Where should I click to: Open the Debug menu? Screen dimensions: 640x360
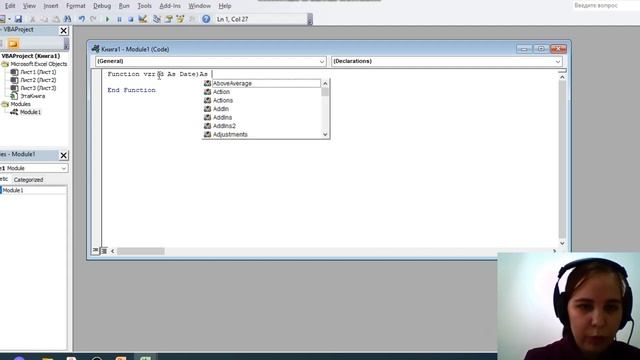pos(102,6)
